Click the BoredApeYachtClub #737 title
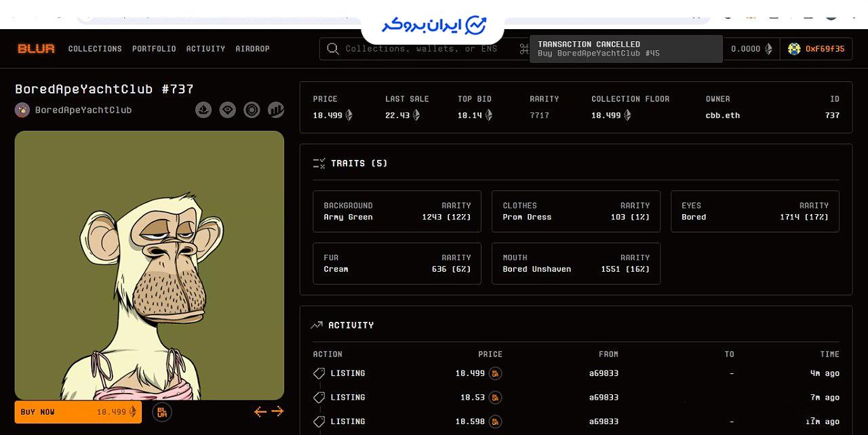Viewport: 868px width, 435px height. 104,89
